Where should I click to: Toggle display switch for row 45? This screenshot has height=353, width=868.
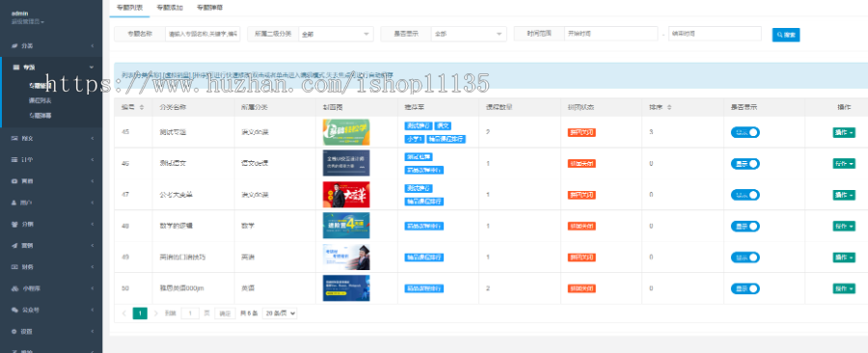pos(746,132)
